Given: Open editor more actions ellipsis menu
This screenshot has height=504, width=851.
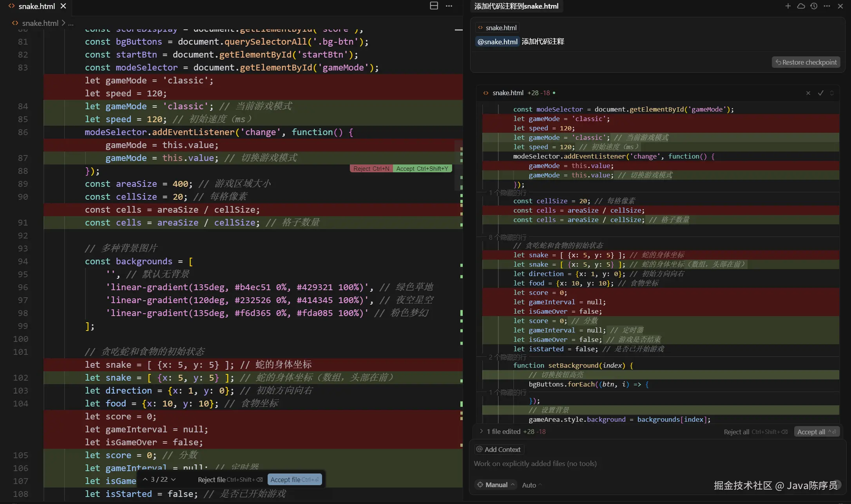Looking at the screenshot, I should pos(449,6).
